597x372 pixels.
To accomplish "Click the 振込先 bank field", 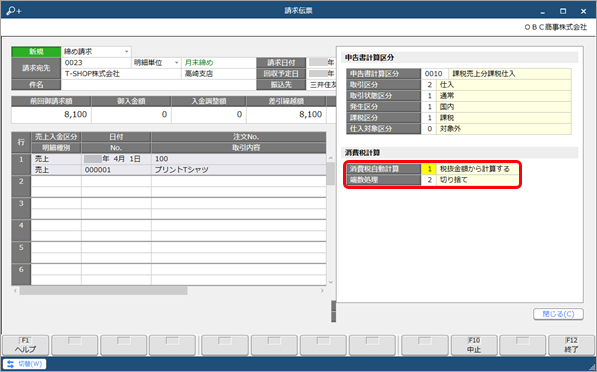I will point(321,85).
